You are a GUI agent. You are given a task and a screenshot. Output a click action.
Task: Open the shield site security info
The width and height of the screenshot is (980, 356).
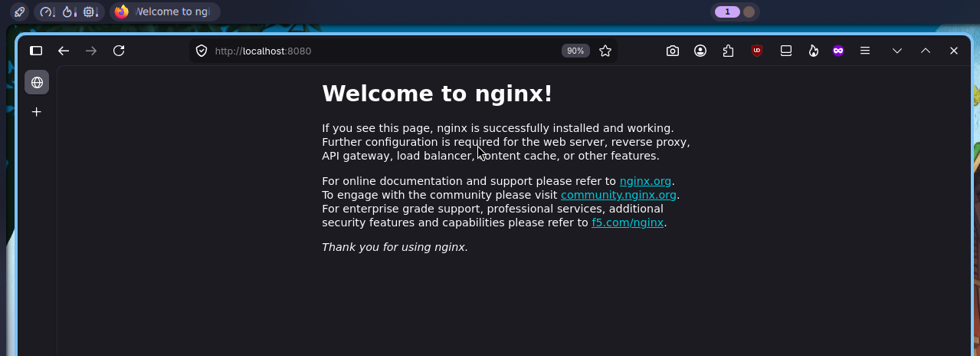[x=202, y=51]
